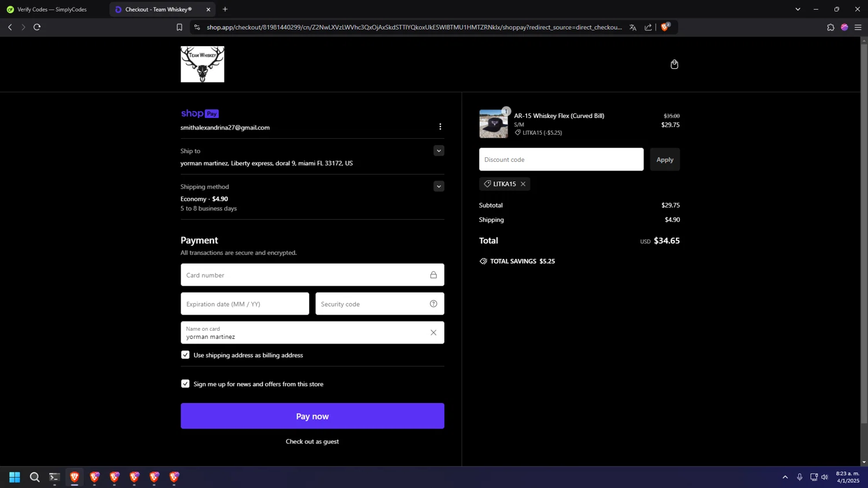Clear the Name on card field
868x488 pixels.
tap(433, 332)
